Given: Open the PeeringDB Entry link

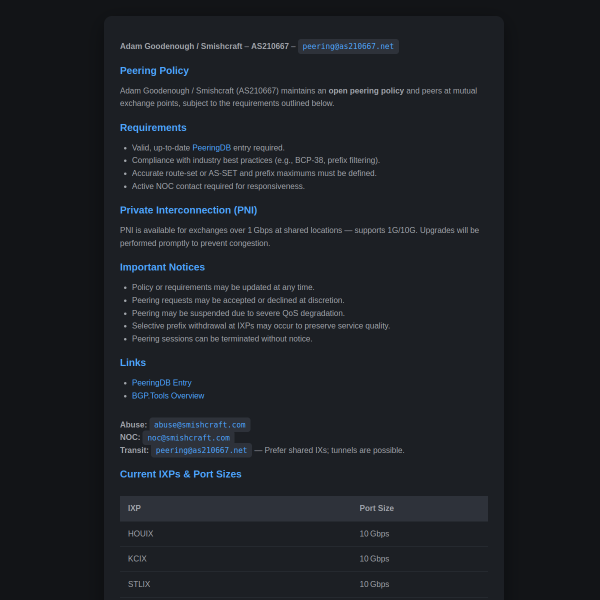Looking at the screenshot, I should pyautogui.click(x=161, y=383).
